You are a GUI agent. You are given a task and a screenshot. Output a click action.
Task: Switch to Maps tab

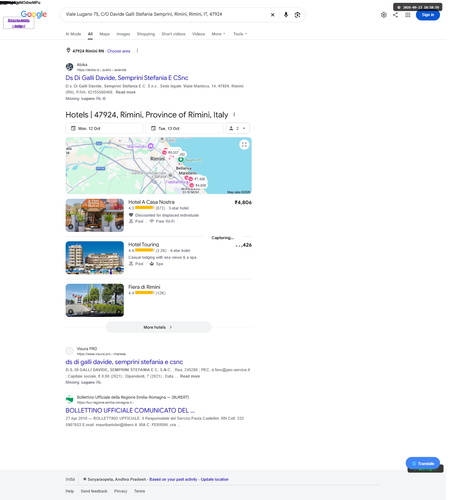point(105,34)
